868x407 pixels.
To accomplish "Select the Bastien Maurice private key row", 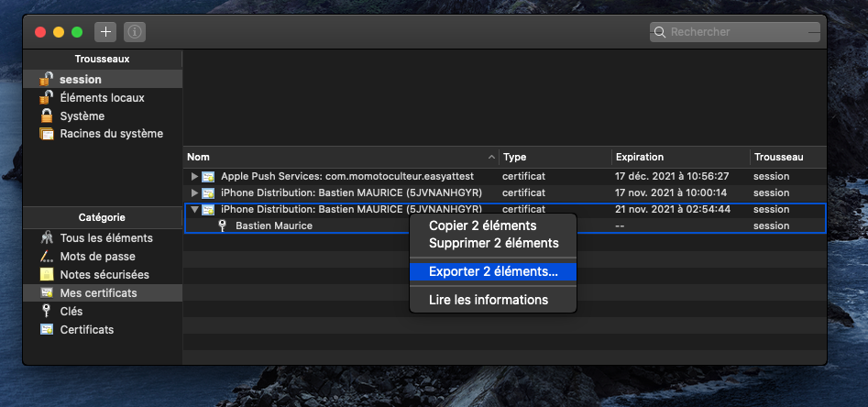I will point(505,225).
